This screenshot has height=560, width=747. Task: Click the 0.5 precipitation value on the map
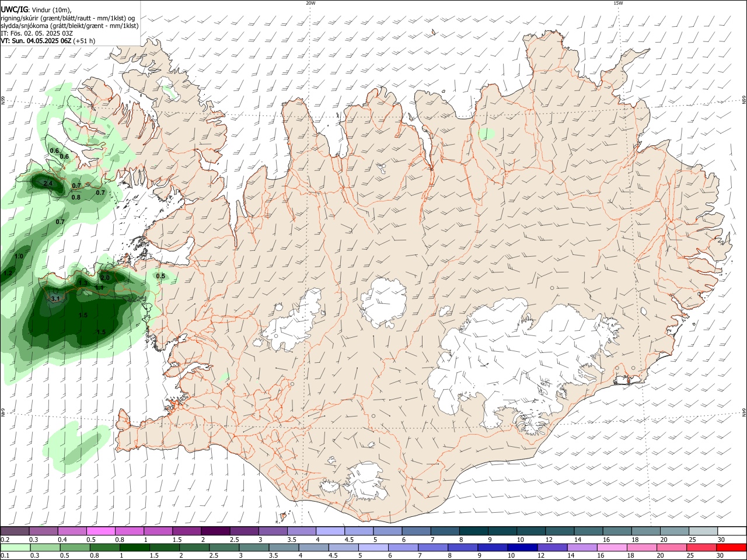click(160, 276)
